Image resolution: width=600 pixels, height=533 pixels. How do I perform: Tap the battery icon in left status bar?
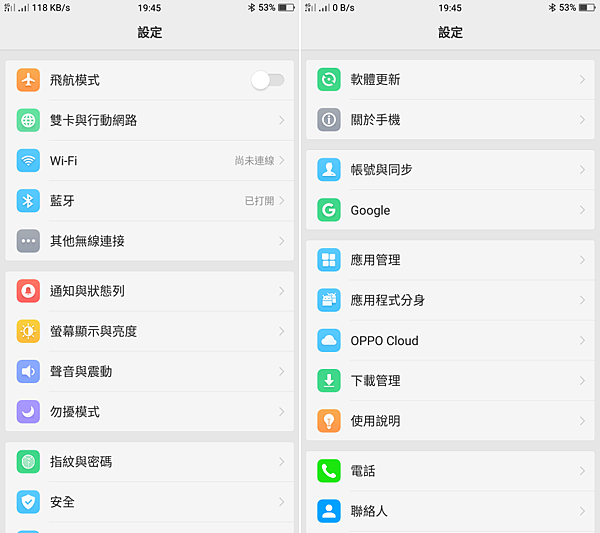pos(286,8)
